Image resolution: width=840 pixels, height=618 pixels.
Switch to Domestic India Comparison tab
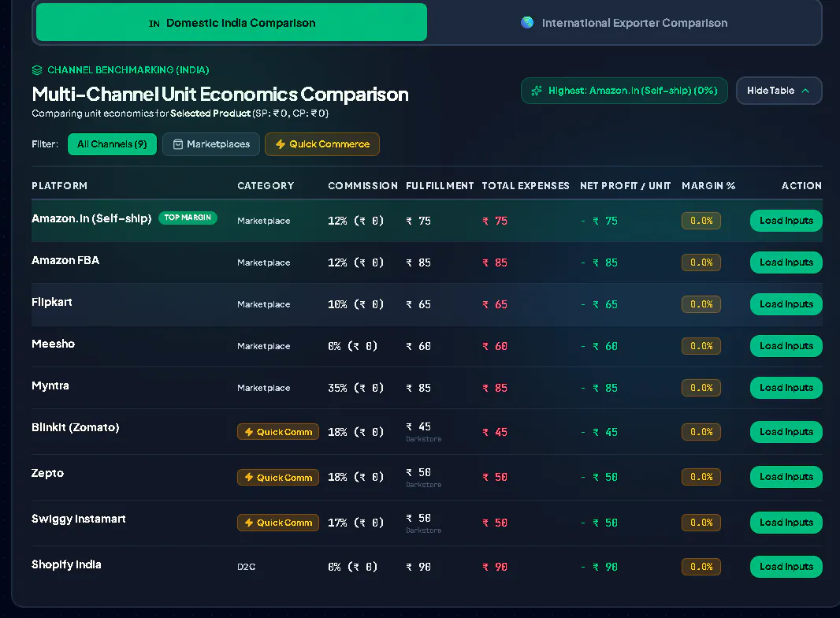click(232, 23)
